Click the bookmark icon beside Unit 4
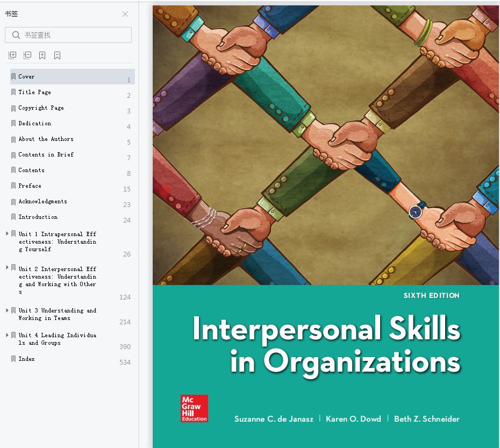The width and height of the screenshot is (500, 448). (x=13, y=335)
